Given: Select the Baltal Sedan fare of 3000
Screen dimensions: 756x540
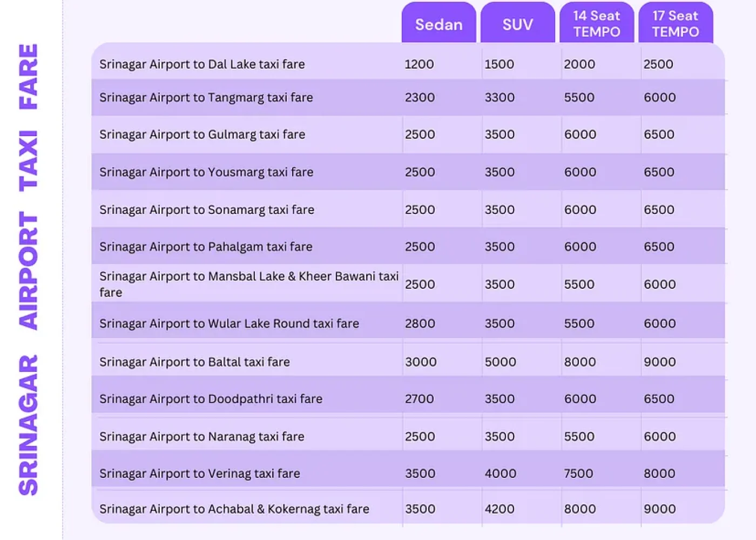Looking at the screenshot, I should pyautogui.click(x=420, y=362).
